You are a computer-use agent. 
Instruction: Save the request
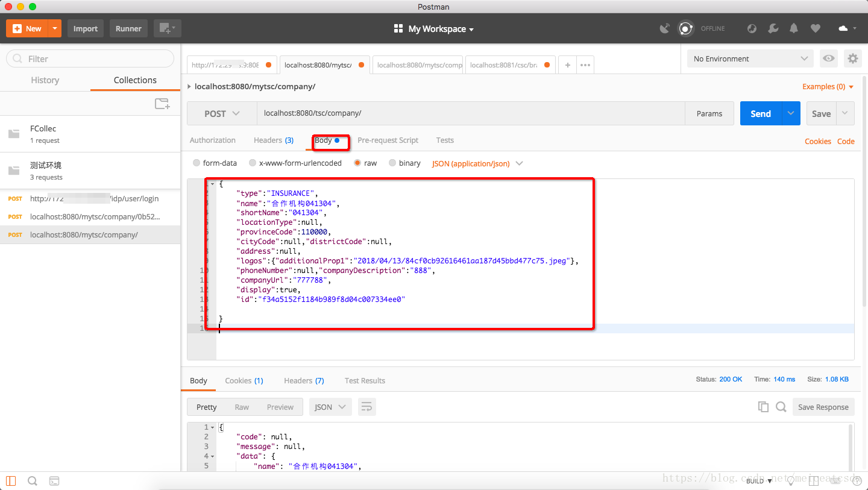tap(821, 113)
